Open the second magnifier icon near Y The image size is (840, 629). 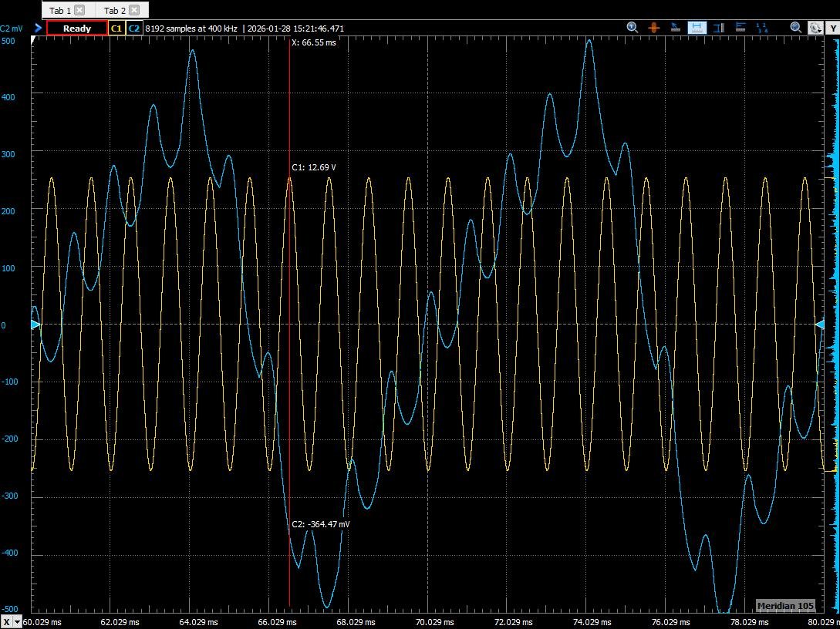tap(796, 28)
